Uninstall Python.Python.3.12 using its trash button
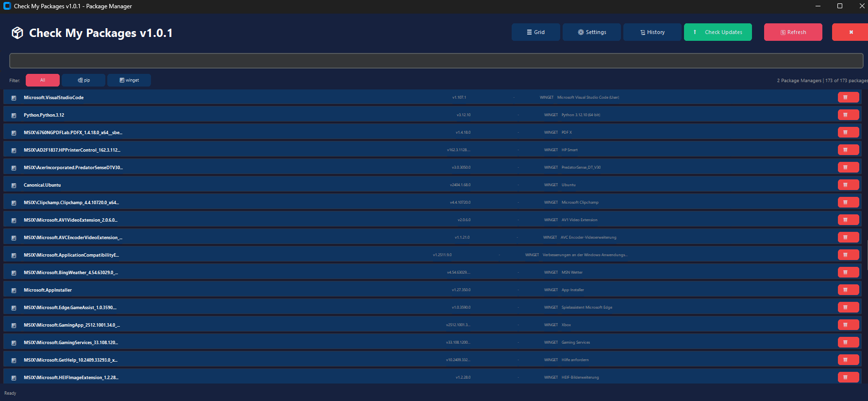The height and width of the screenshot is (401, 868). 848,115
